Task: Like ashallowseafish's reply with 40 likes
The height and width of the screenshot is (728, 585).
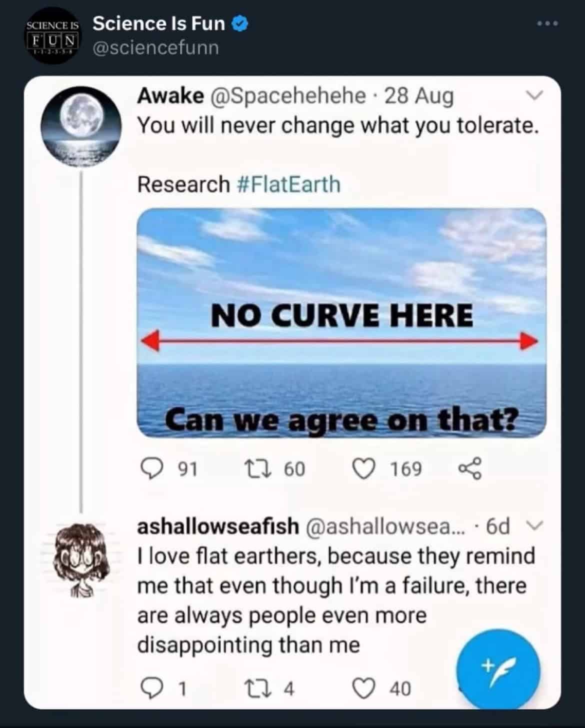Action: click(x=363, y=689)
